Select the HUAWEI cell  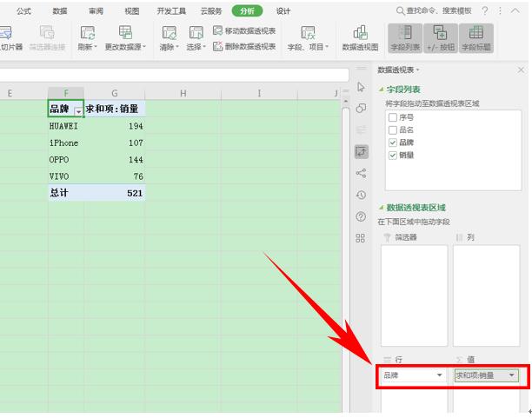tap(66, 126)
